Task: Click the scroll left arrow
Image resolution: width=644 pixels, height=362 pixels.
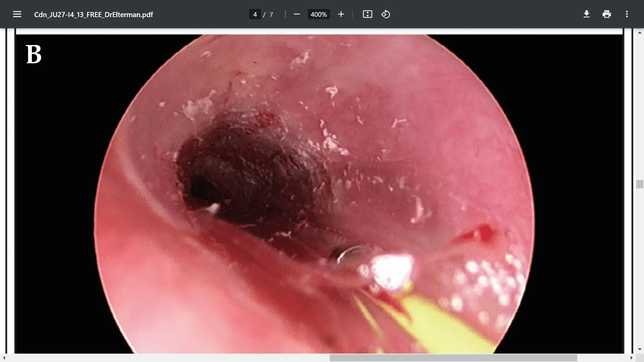Action: pos(4,358)
